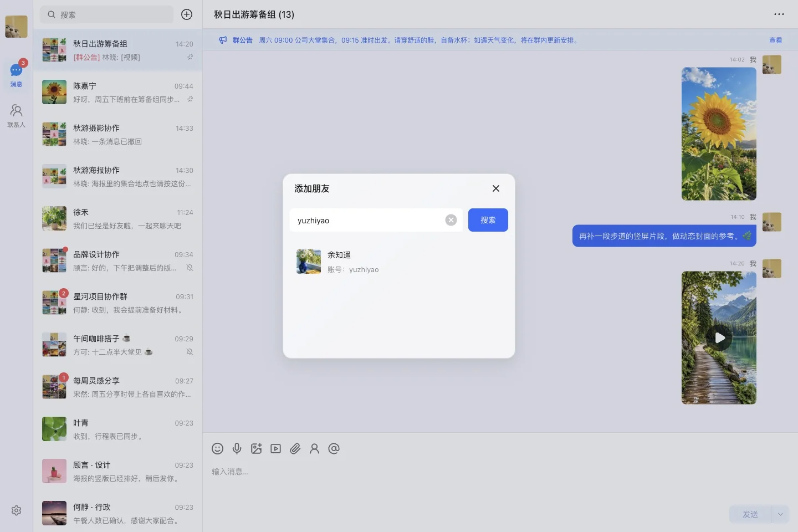Open chat with 叶青
The height and width of the screenshot is (532, 798).
click(117, 429)
